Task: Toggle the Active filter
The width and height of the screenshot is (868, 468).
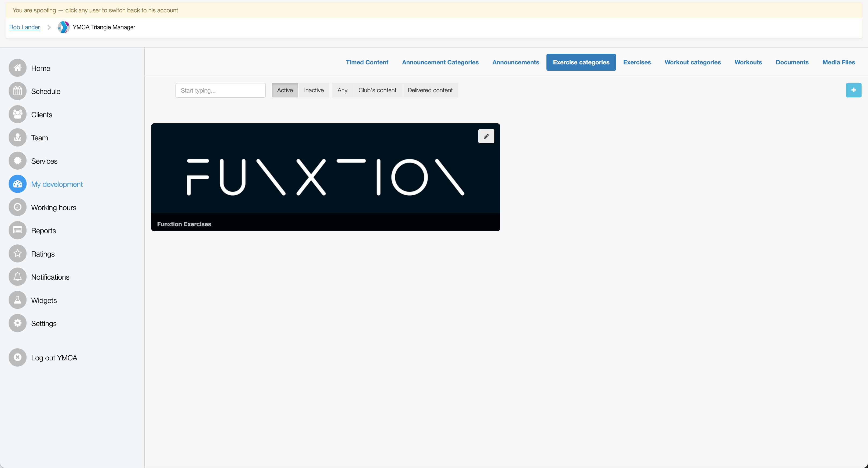Action: [x=285, y=90]
